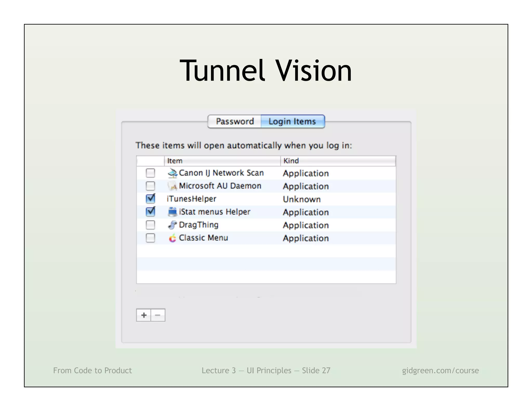
Task: Click 'Application' kind in Microsoft AU Daemon row
Action: pyautogui.click(x=306, y=186)
